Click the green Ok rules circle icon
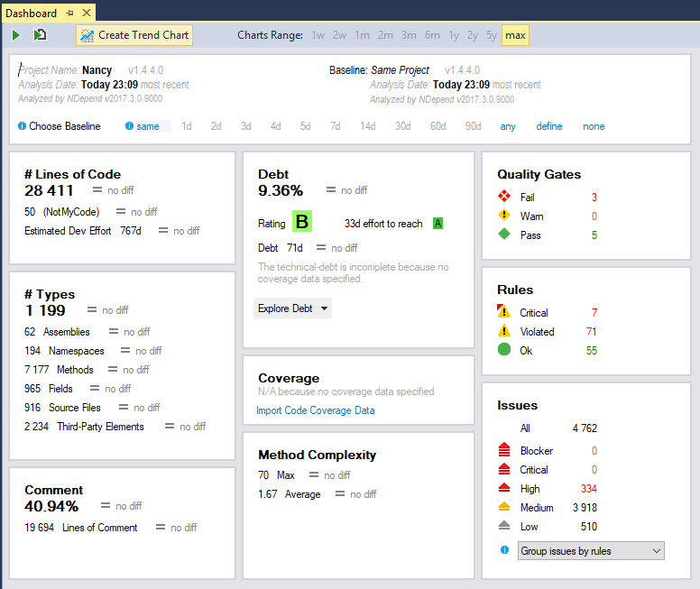 click(504, 350)
